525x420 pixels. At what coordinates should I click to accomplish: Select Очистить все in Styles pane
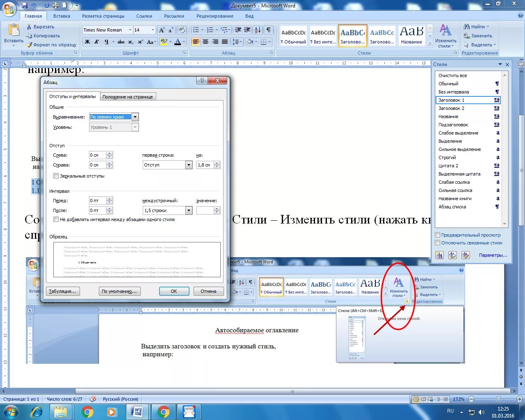(468, 75)
